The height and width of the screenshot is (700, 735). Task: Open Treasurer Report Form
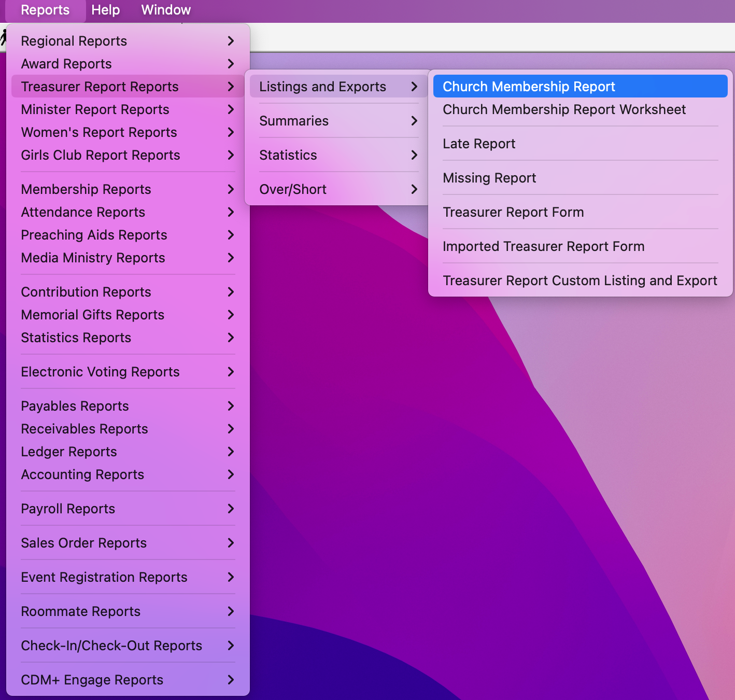[513, 212]
